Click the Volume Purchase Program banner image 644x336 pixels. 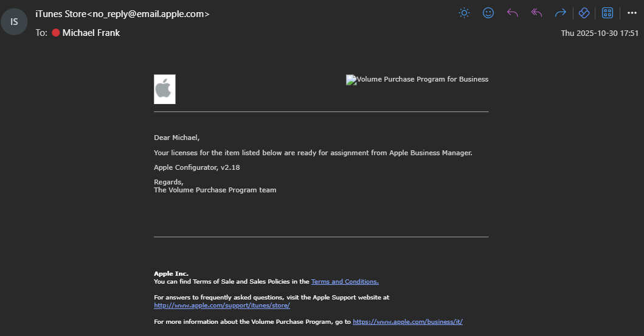pyautogui.click(x=417, y=80)
